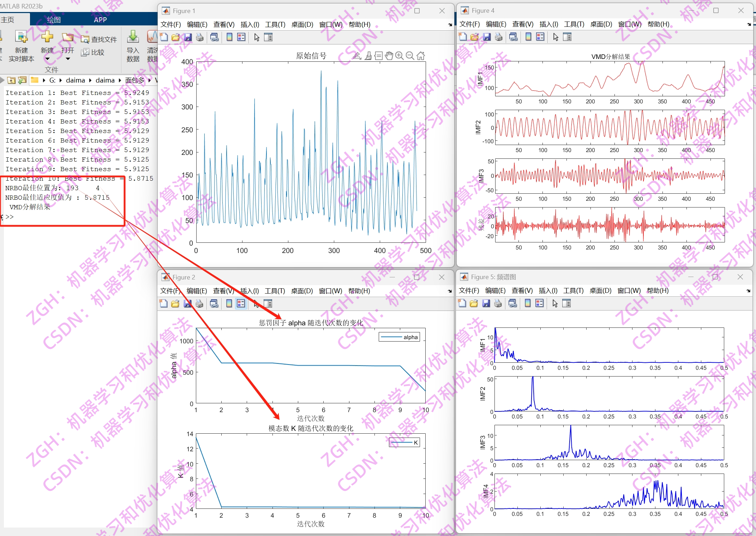Expand the 打开 dropdown arrow
The image size is (756, 536).
pyautogui.click(x=68, y=59)
